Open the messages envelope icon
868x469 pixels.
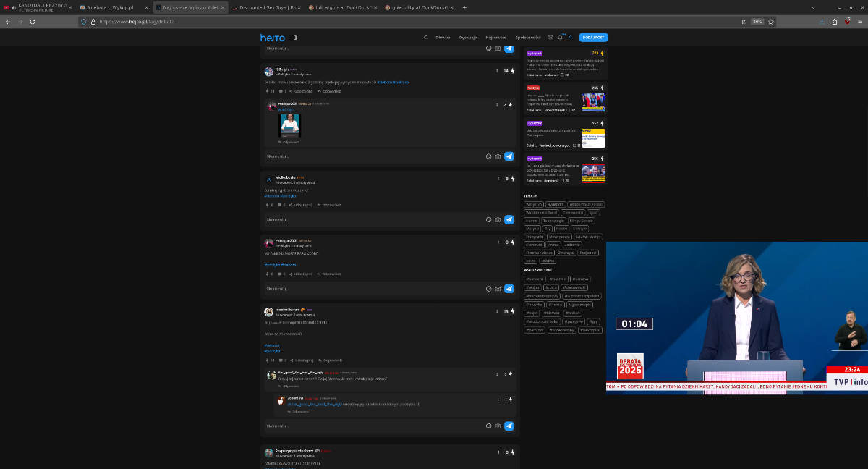coord(550,37)
